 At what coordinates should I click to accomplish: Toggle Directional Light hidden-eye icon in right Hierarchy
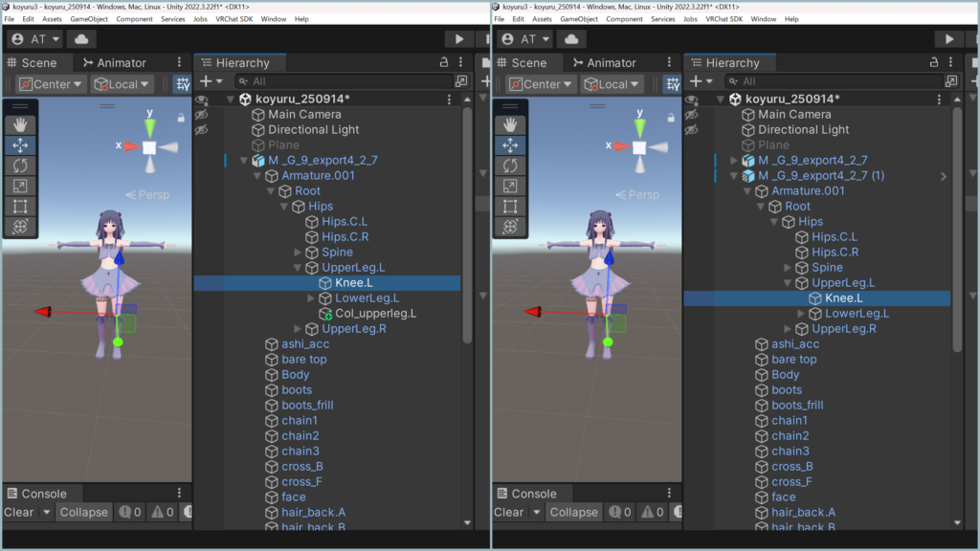pos(691,130)
